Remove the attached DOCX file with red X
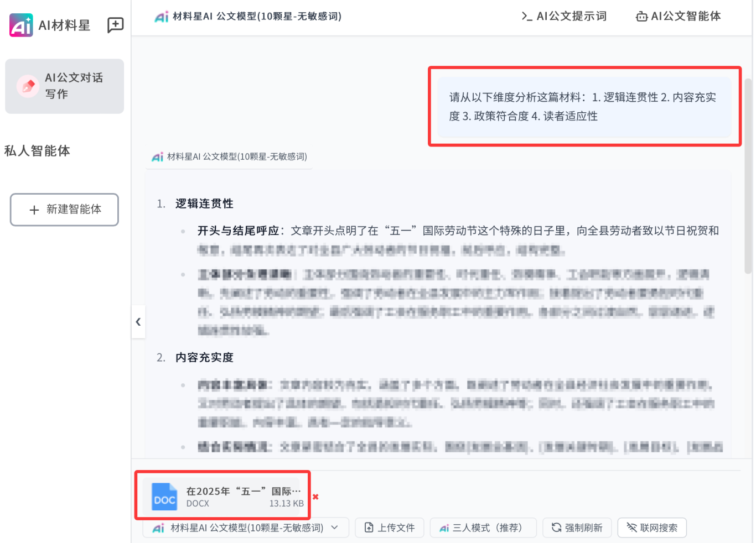The image size is (756, 543). click(315, 497)
